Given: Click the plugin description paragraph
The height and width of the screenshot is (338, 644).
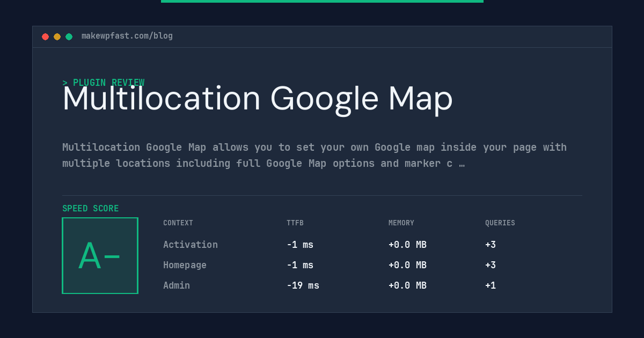Looking at the screenshot, I should pyautogui.click(x=314, y=155).
